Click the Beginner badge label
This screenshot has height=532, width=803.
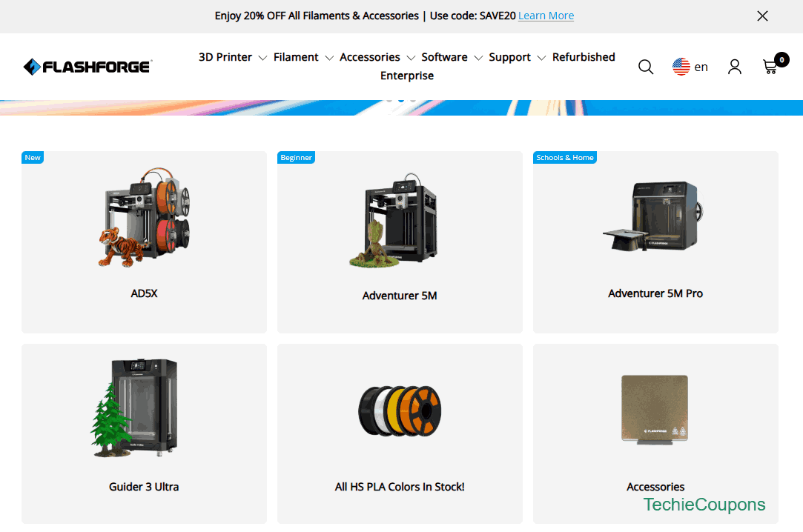(x=296, y=158)
